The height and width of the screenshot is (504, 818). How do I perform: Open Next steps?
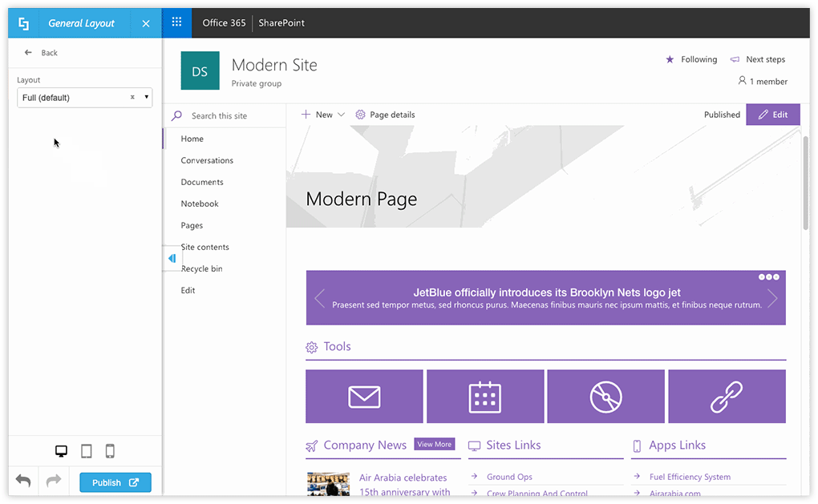pyautogui.click(x=758, y=59)
